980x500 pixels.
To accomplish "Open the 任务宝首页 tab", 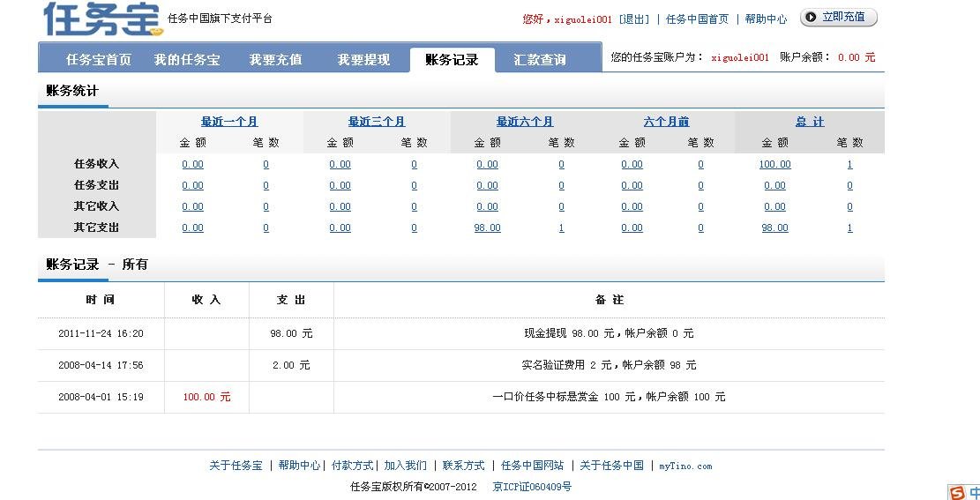I will [99, 60].
